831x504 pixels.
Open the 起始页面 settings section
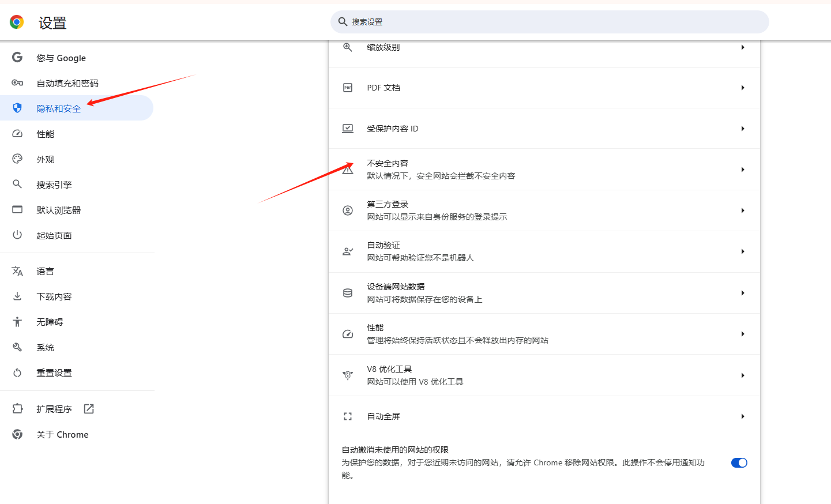[77, 235]
